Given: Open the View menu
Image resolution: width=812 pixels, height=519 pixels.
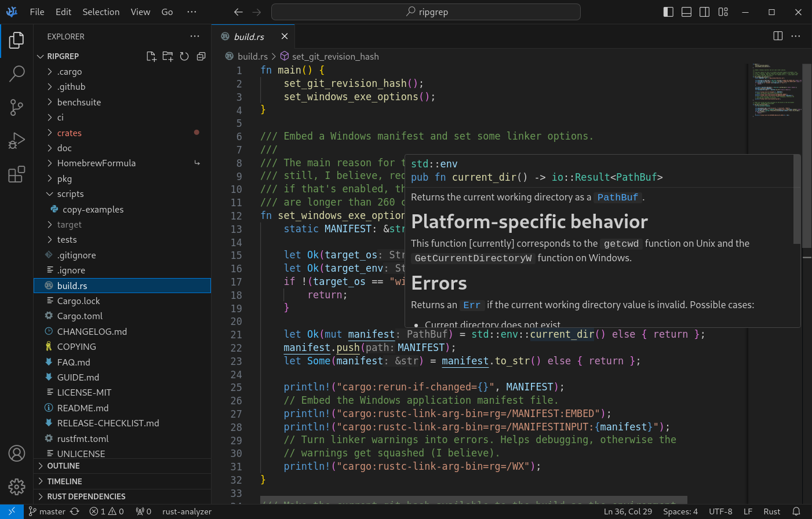Looking at the screenshot, I should point(140,12).
